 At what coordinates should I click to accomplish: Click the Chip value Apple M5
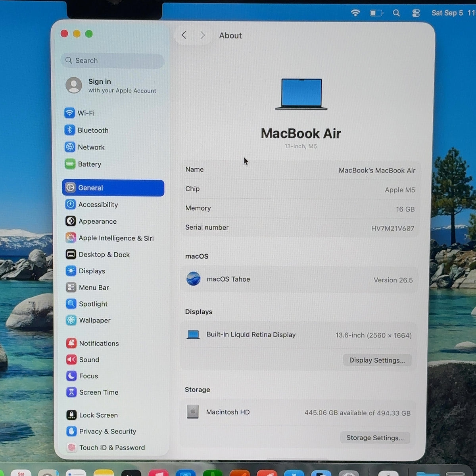click(400, 190)
